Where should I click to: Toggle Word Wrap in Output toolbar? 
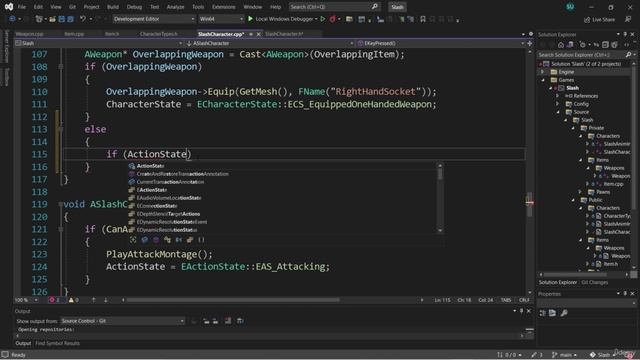240,321
